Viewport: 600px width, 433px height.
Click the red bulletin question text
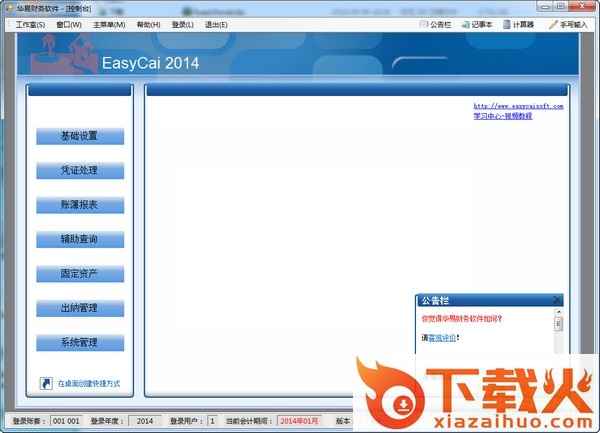[x=461, y=319]
